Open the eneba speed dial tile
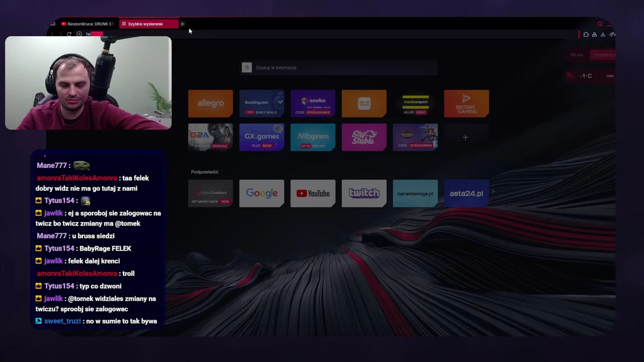 pos(313,104)
